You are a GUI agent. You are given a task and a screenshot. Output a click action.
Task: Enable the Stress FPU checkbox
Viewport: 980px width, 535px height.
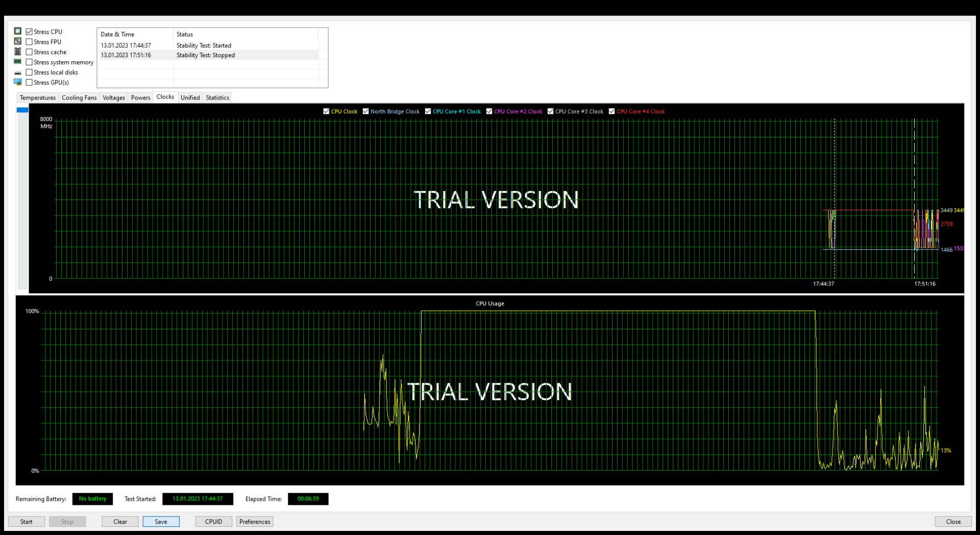(29, 42)
